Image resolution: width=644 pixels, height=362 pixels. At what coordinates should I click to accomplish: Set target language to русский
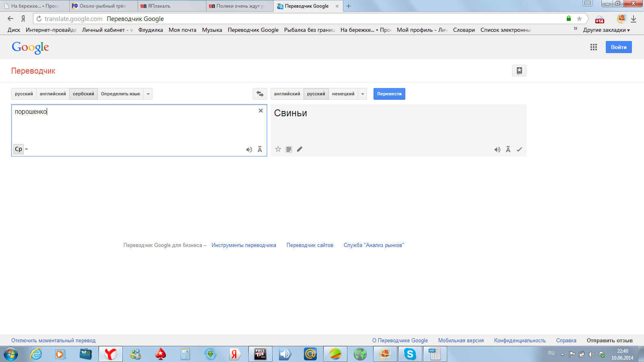tap(316, 94)
